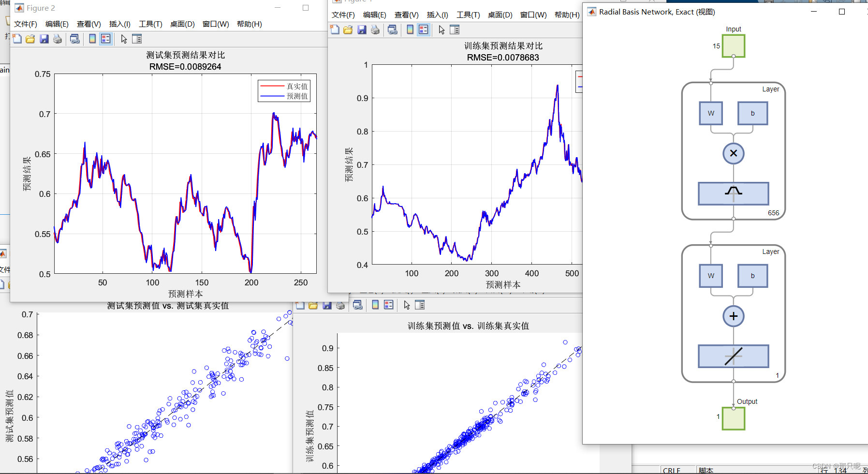Open 插入(I) menu in Figure 2 window
Screen dimensions: 868x474
pyautogui.click(x=120, y=24)
